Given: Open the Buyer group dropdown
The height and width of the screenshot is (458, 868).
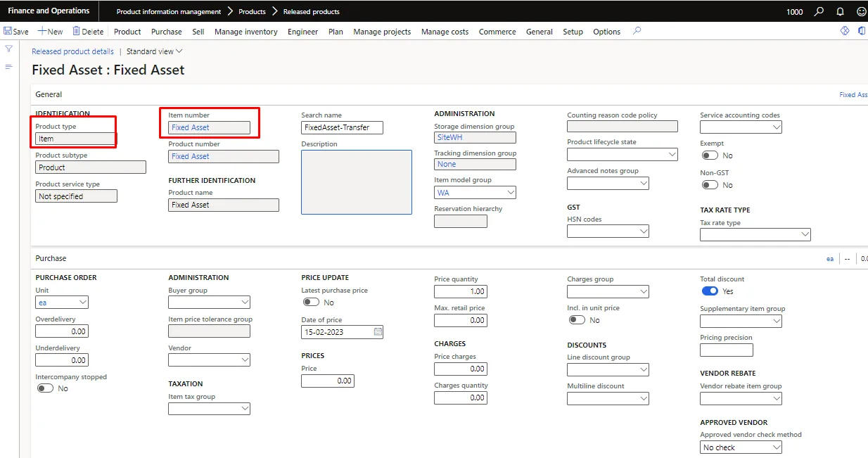Looking at the screenshot, I should [245, 303].
